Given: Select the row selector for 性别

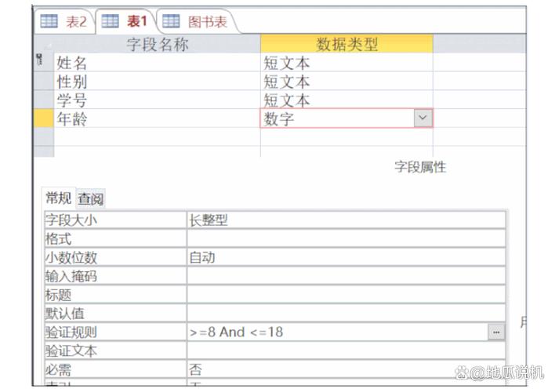Looking at the screenshot, I should 44,81.
